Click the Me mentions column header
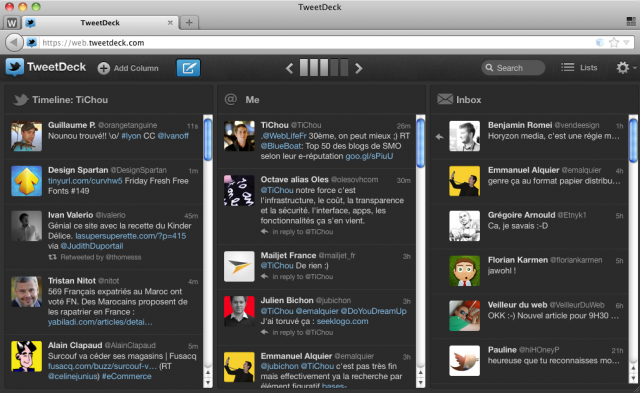 (321, 100)
